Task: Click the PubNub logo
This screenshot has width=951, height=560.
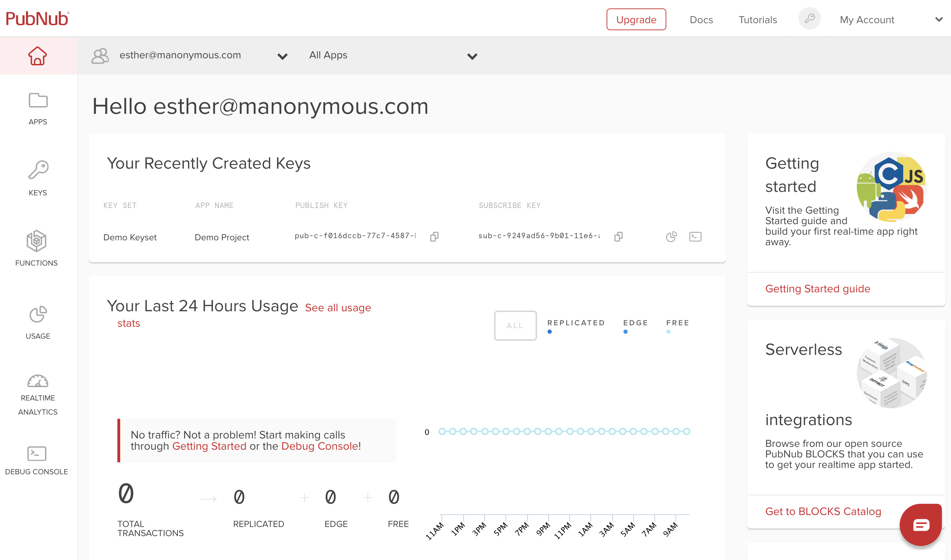Action: point(37,19)
